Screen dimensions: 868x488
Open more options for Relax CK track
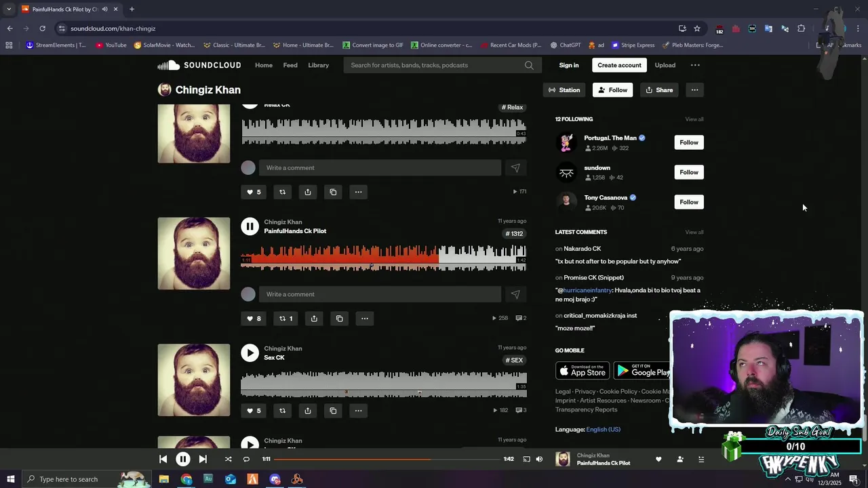pos(358,192)
